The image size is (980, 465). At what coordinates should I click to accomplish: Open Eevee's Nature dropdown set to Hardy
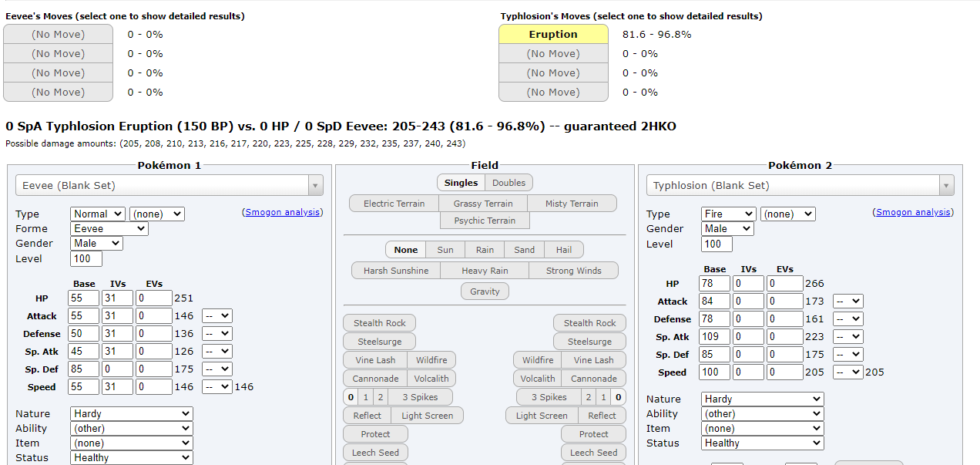point(131,414)
